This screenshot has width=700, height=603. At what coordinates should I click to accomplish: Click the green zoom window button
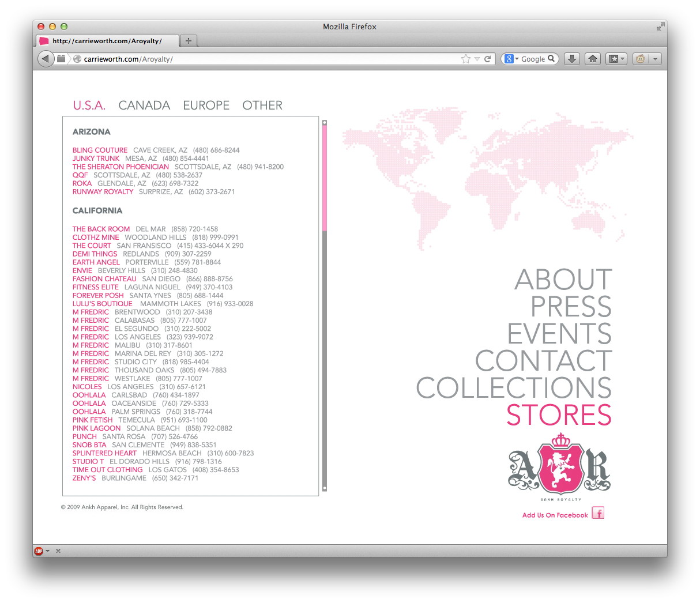[x=64, y=27]
